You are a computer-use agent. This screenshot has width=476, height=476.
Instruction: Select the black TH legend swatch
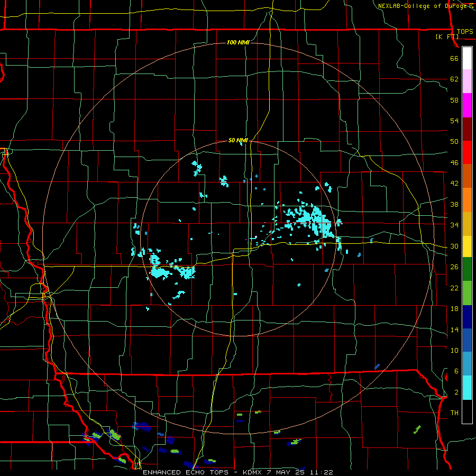point(467,411)
